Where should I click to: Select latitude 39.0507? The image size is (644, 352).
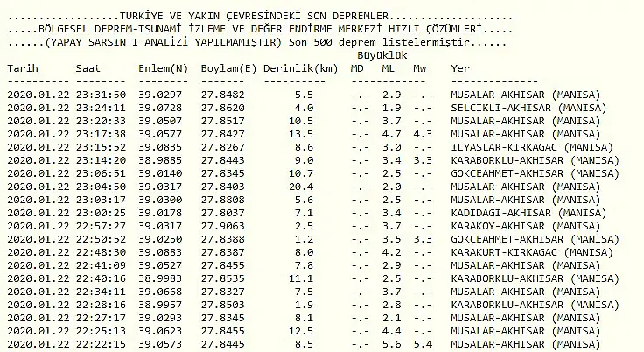[x=160, y=121]
